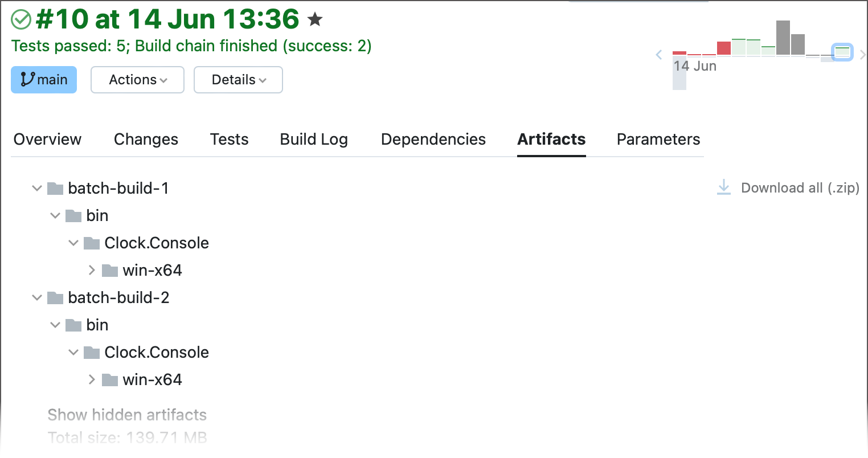The width and height of the screenshot is (868, 458).
Task: Go to next builds with right arrow
Action: pyautogui.click(x=862, y=55)
